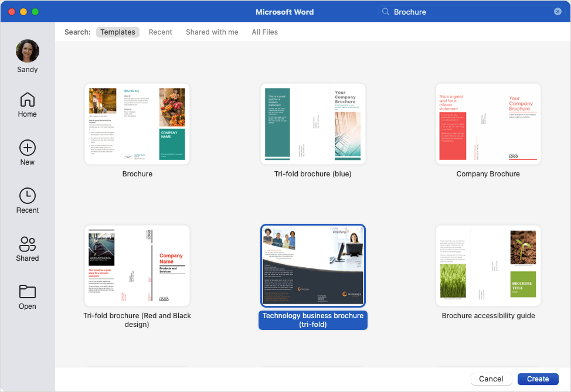The height and width of the screenshot is (392, 571).
Task: Select the Templates search filter
Action: tap(118, 32)
